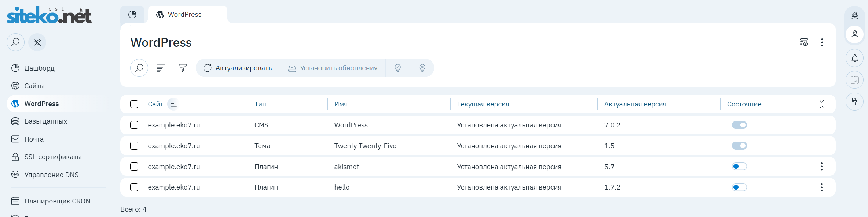Click the table search magnifier button
The height and width of the screenshot is (217, 868).
tap(139, 68)
